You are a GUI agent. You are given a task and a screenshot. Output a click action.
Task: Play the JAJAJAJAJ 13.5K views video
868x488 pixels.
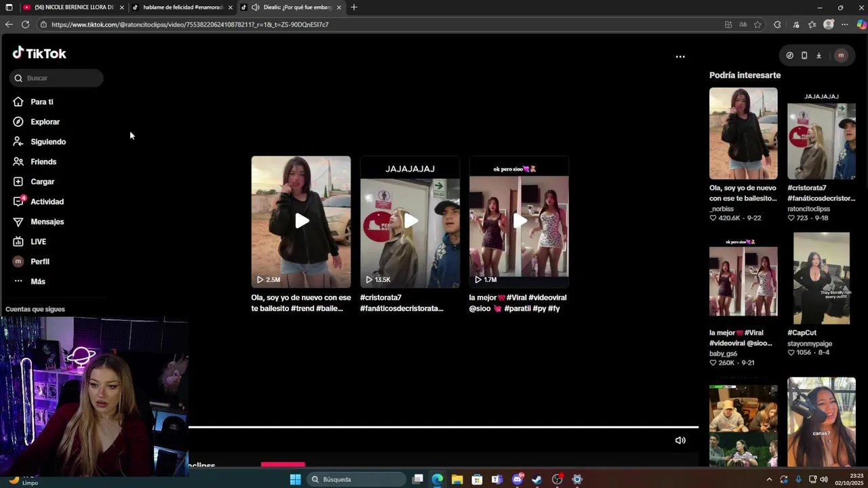(x=410, y=222)
